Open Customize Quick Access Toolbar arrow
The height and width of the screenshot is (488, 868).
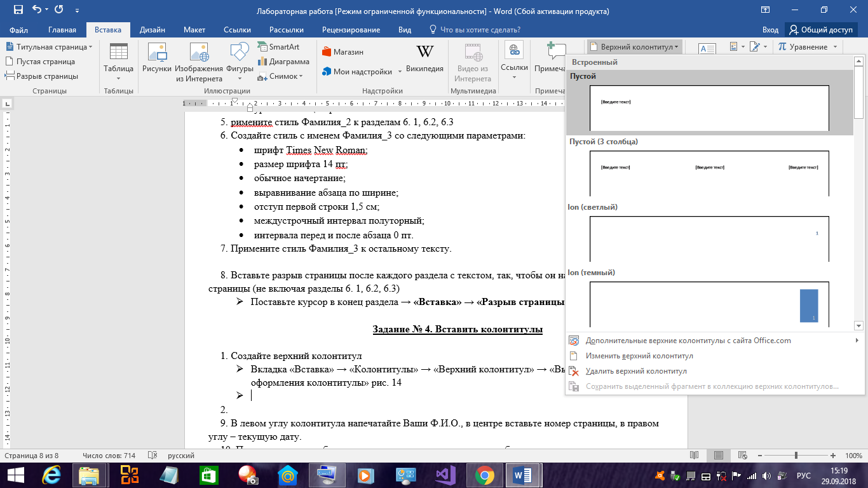[x=78, y=11]
